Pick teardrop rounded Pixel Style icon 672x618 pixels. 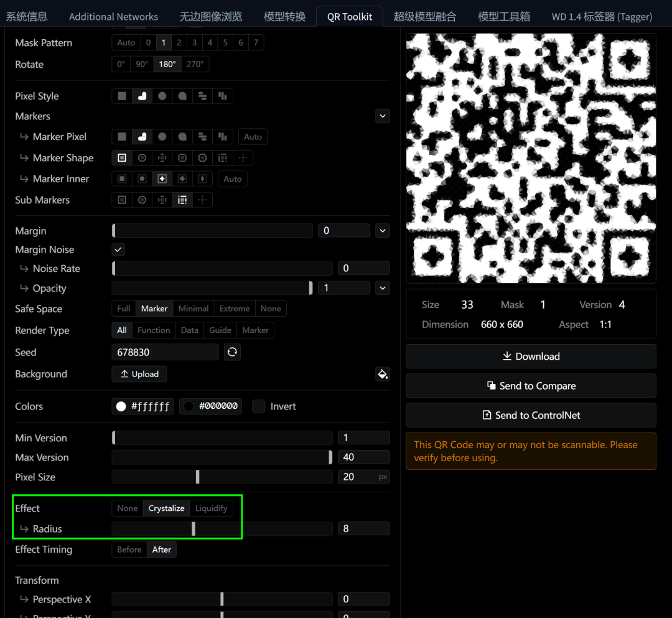click(x=182, y=96)
